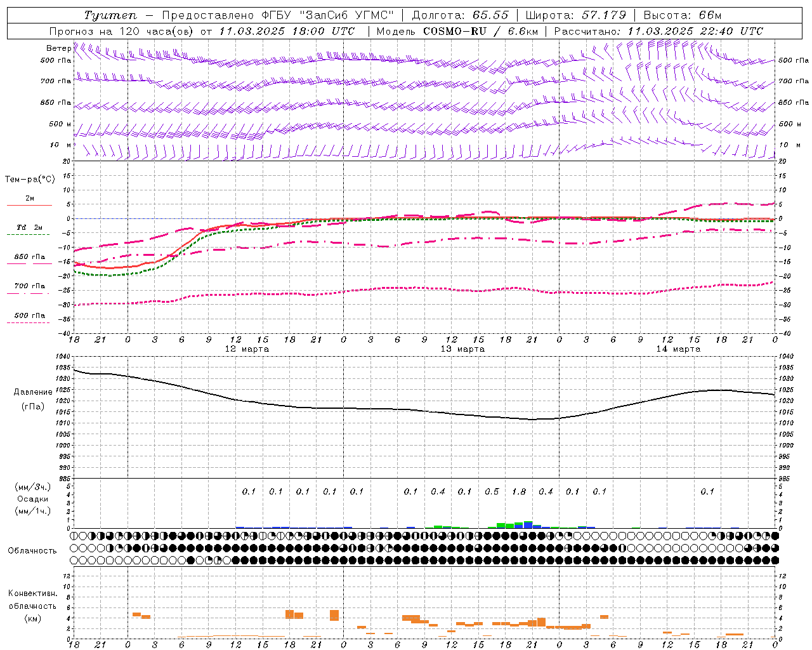The width and height of the screenshot is (812, 650).
Task: Click the Осадки precipitation label
Action: pyautogui.click(x=33, y=499)
